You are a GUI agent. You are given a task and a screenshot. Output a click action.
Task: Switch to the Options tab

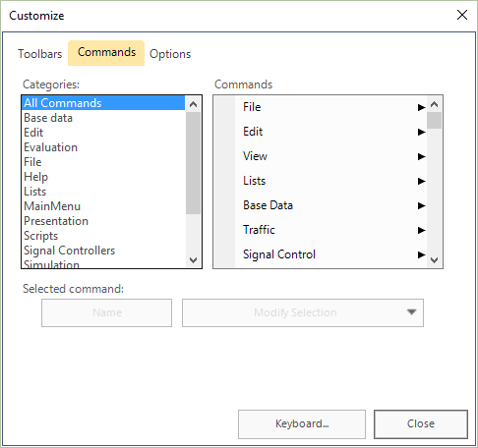pos(170,54)
